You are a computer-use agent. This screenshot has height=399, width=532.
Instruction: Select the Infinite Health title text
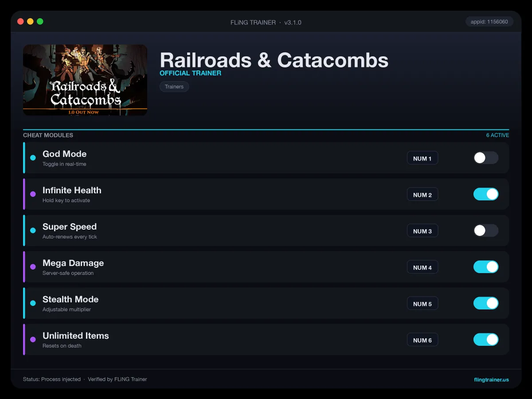72,190
